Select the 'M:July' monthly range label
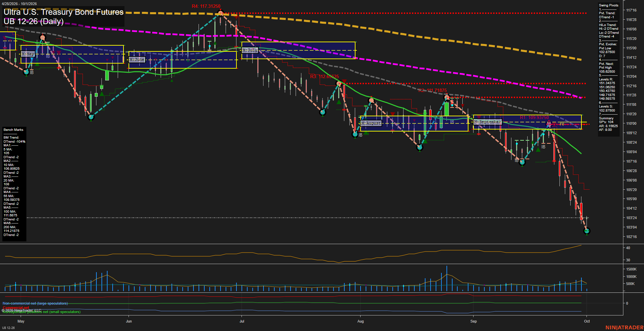 pyautogui.click(x=250, y=50)
